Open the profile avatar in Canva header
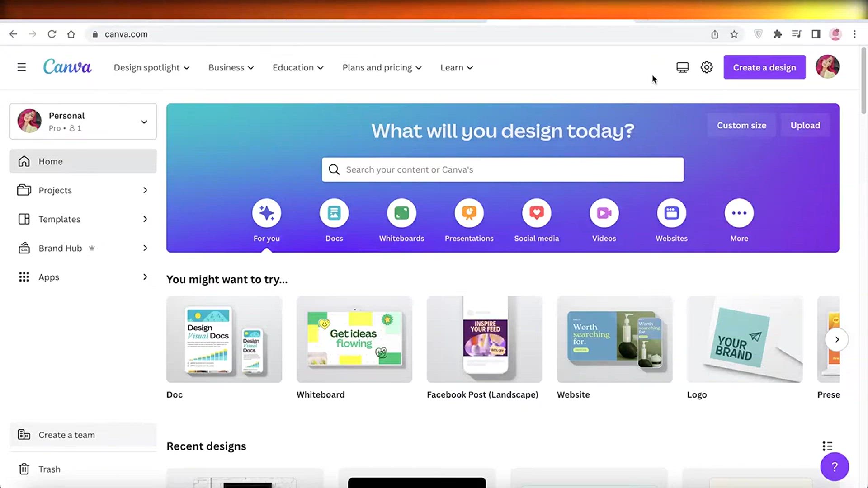 click(x=827, y=67)
